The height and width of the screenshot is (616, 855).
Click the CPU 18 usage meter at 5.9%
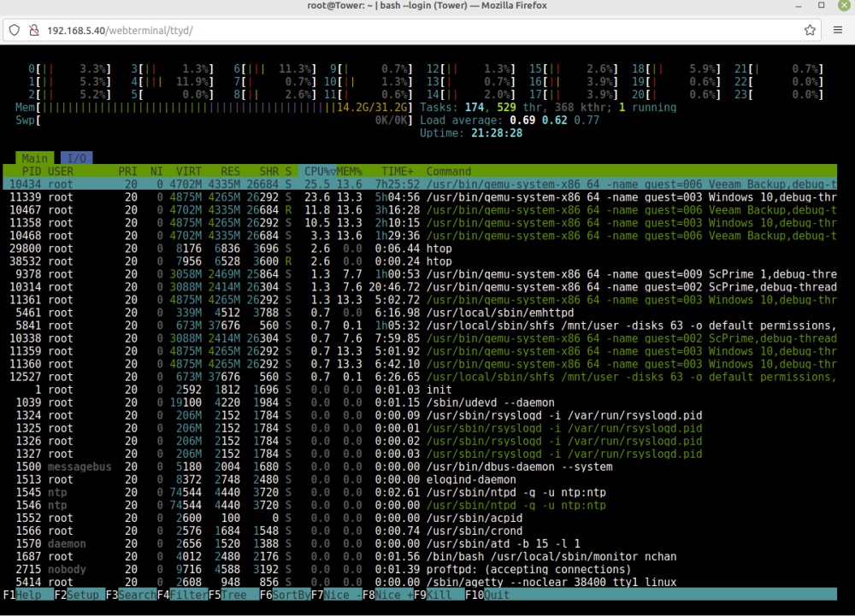pos(676,68)
